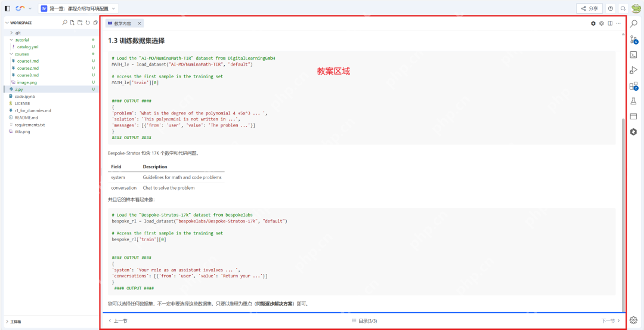Image resolution: width=644 pixels, height=330 pixels.
Task: Select the 2.py file
Action: [x=51, y=89]
